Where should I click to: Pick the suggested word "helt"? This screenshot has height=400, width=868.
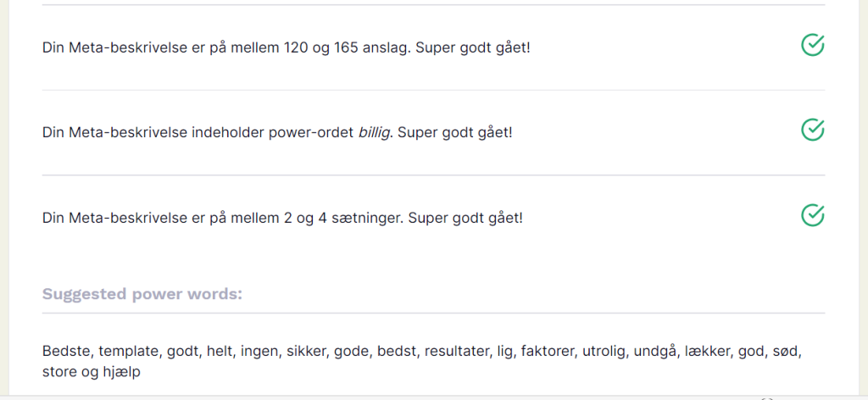220,351
